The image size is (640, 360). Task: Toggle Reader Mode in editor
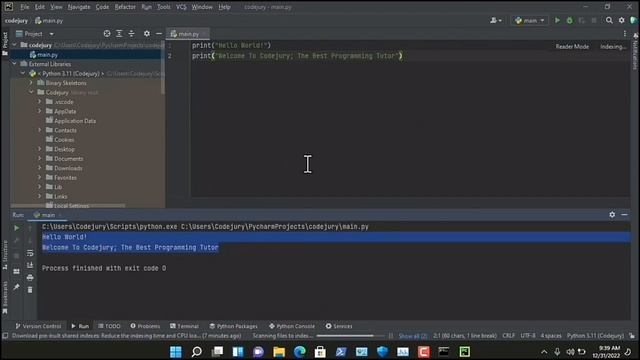coord(572,47)
